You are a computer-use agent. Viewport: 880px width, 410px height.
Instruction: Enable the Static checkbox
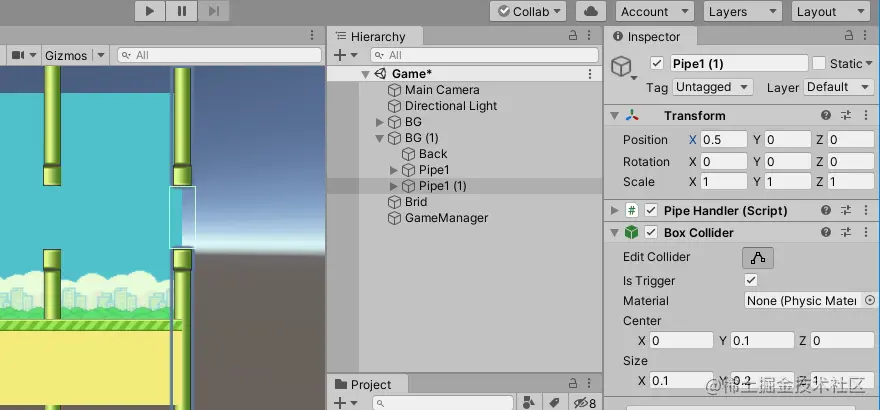coord(819,63)
